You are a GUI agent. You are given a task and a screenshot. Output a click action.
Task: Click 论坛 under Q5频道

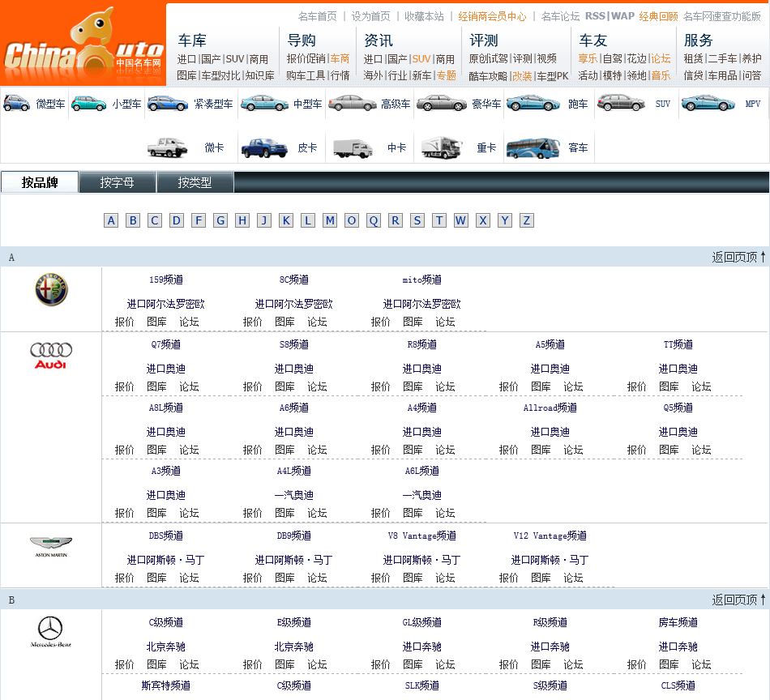(x=701, y=450)
